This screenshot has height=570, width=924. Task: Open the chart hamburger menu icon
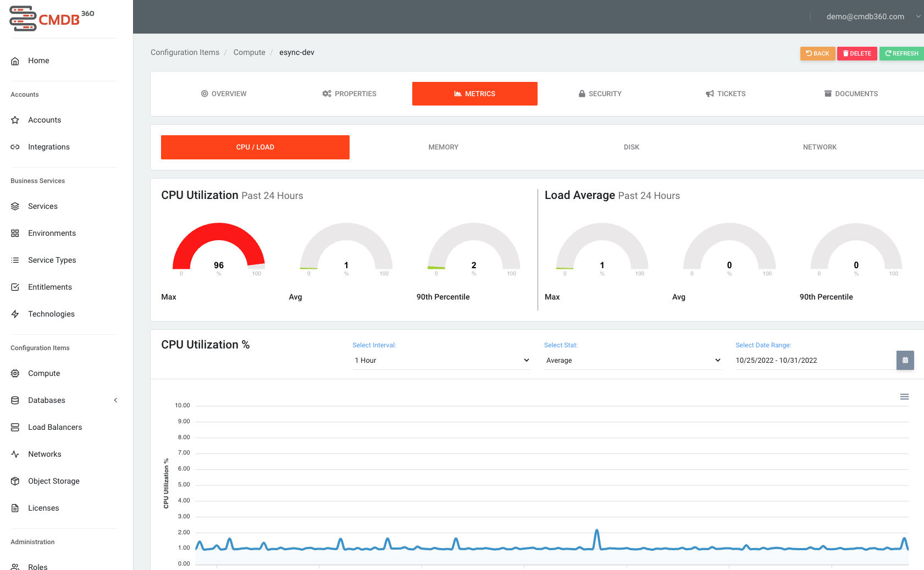(x=904, y=397)
